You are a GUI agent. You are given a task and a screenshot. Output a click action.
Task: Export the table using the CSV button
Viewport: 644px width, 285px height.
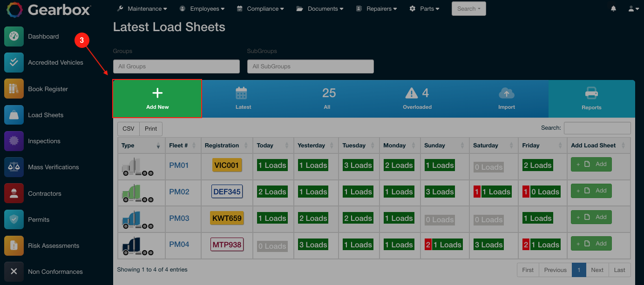click(x=128, y=128)
